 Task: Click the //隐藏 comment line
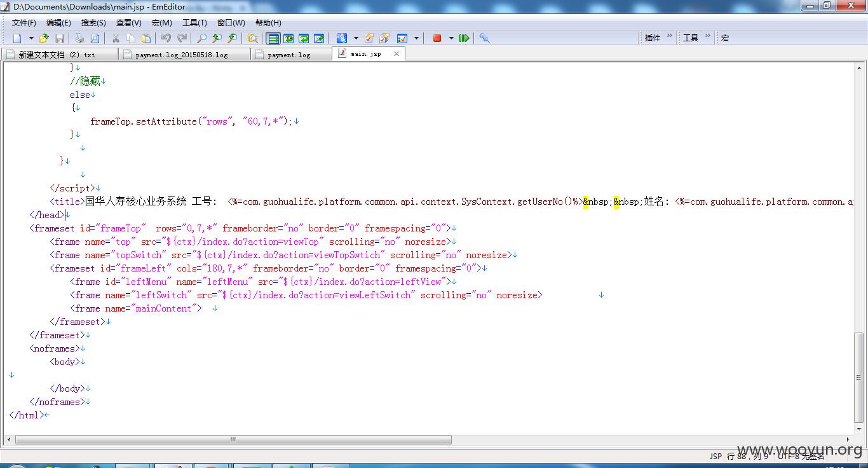(85, 81)
